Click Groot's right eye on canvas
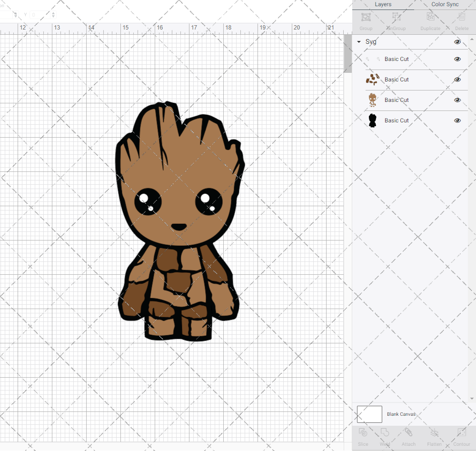This screenshot has height=451, width=476. pyautogui.click(x=209, y=201)
